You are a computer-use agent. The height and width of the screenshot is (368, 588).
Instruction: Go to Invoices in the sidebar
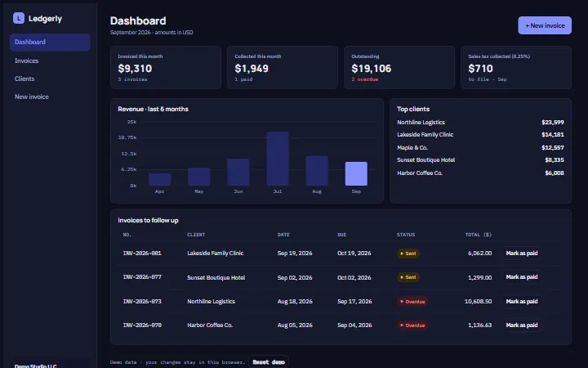point(50,61)
